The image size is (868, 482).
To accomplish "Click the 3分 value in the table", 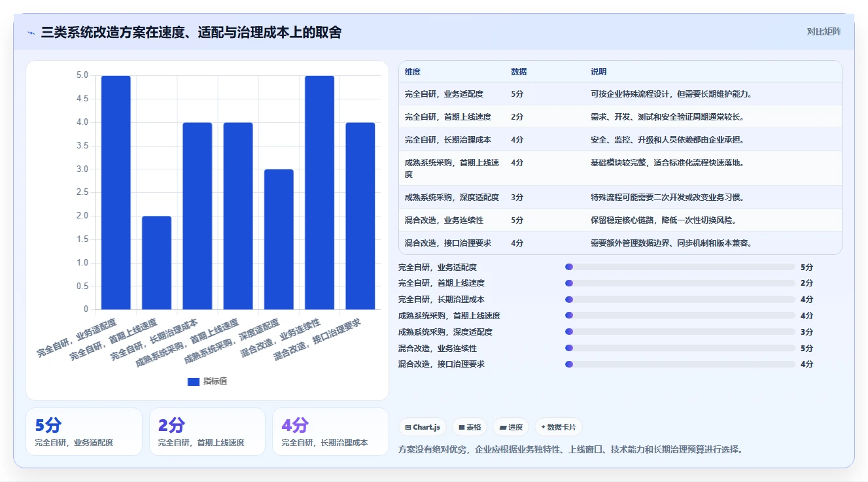I will click(517, 198).
